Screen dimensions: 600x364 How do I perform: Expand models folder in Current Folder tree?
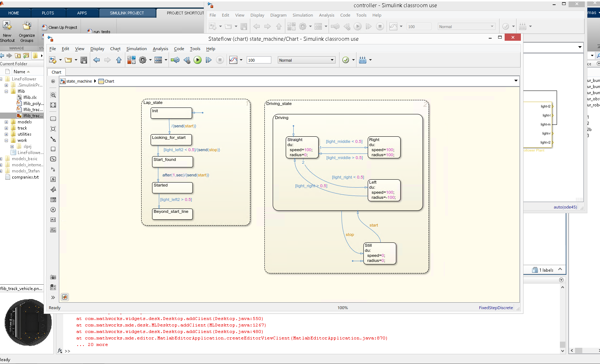(6, 122)
